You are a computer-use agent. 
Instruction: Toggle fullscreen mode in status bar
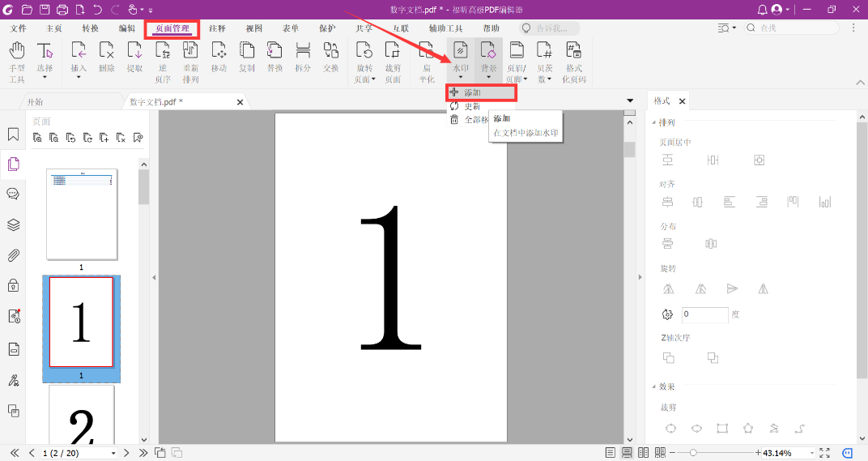point(825,453)
